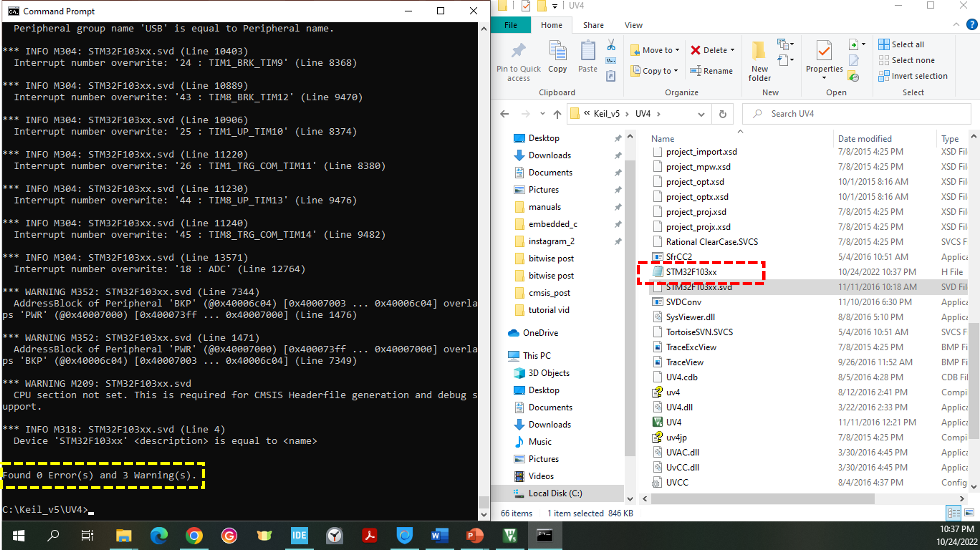
Task: Sort by Date modified column header
Action: [864, 139]
